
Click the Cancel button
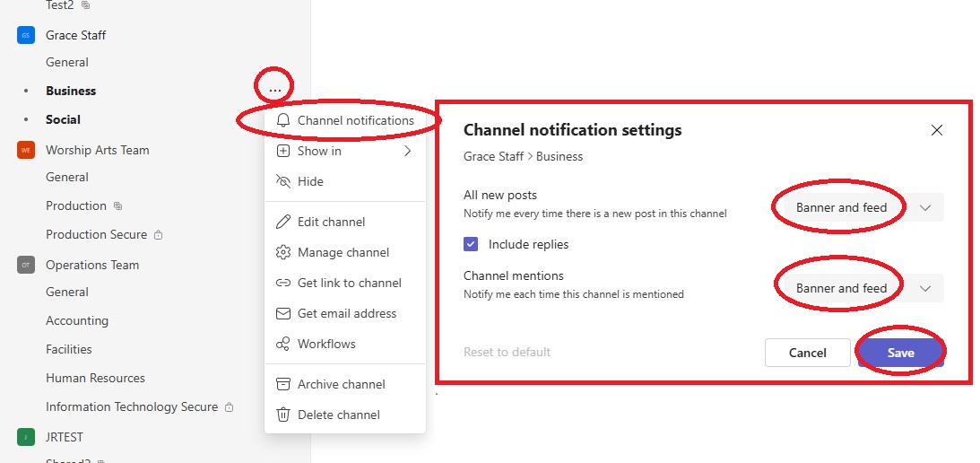click(x=807, y=353)
